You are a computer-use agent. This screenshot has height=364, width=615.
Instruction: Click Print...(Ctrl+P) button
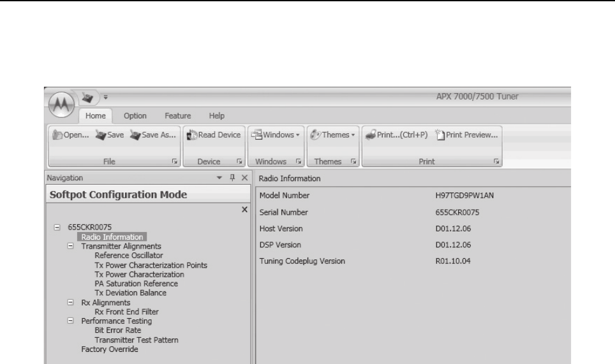(x=396, y=135)
